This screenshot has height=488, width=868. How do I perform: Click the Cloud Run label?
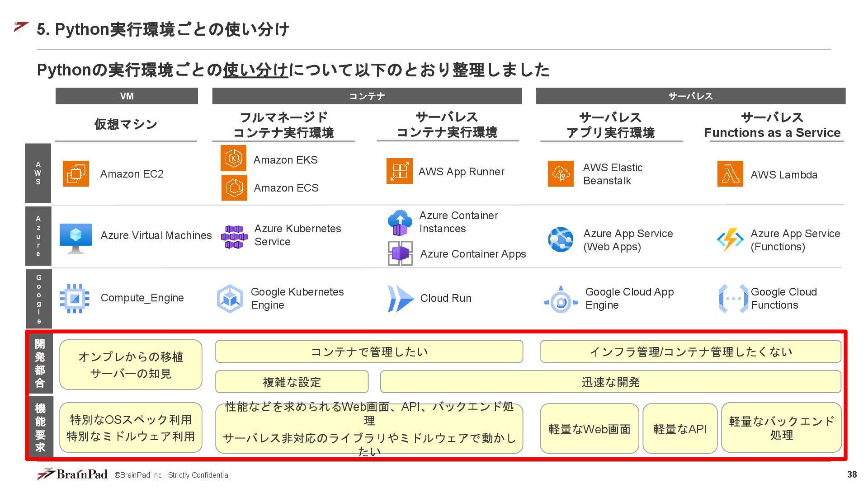446,298
